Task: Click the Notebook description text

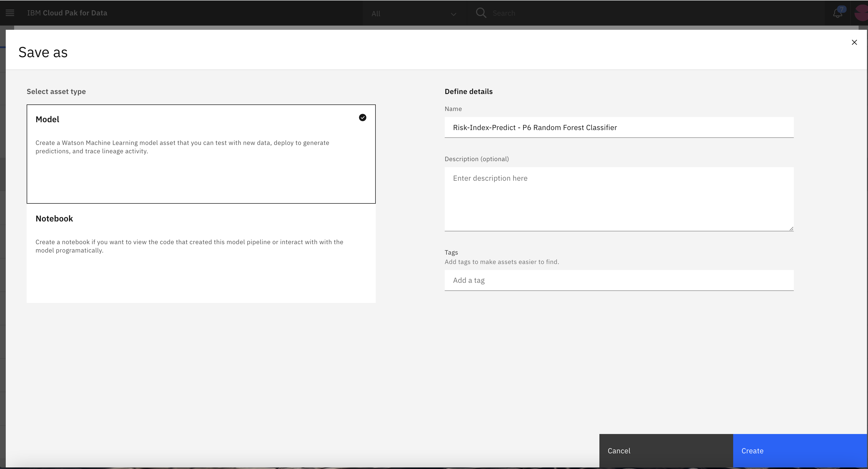Action: point(189,246)
